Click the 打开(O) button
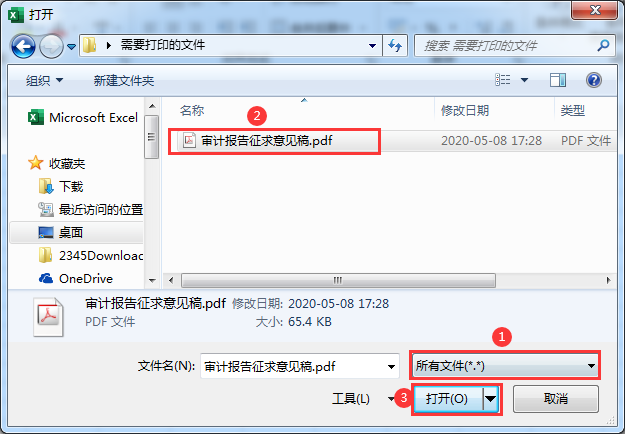Image resolution: width=625 pixels, height=434 pixels. pyautogui.click(x=448, y=399)
